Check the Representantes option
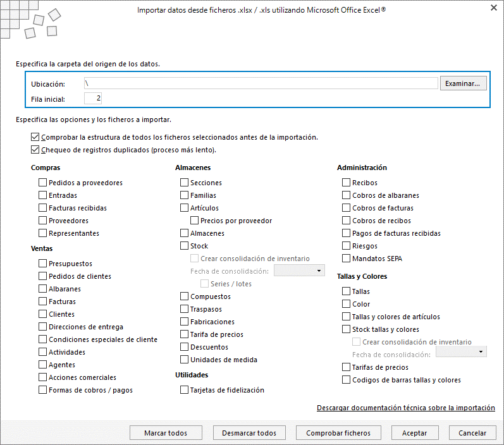The width and height of the screenshot is (504, 445). tap(43, 233)
